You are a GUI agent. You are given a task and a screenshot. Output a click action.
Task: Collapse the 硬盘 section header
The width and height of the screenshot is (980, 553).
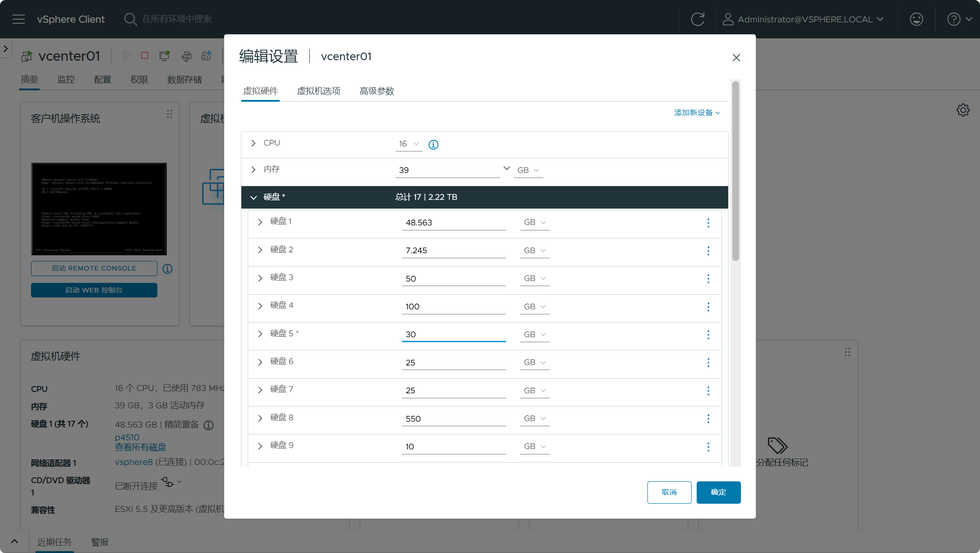pos(254,197)
